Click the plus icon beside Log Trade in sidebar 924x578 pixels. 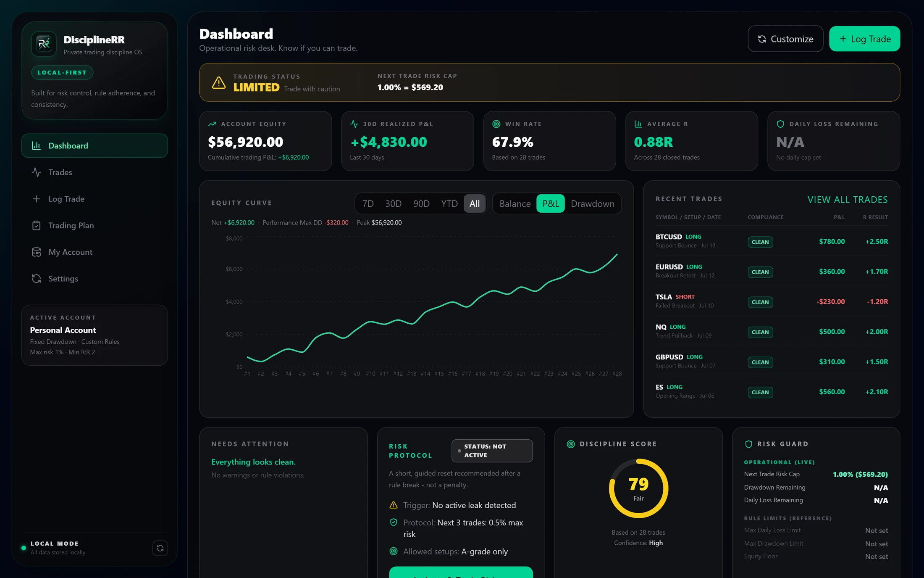click(36, 198)
